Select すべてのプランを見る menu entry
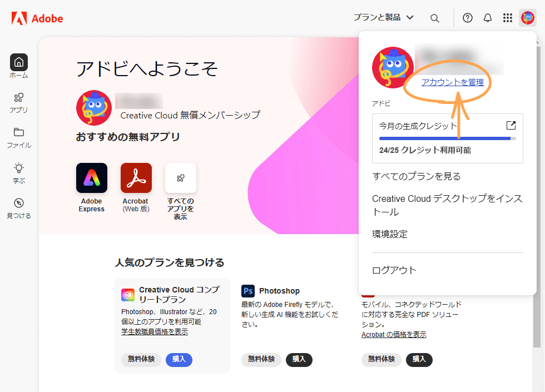This screenshot has height=392, width=545. point(417,176)
